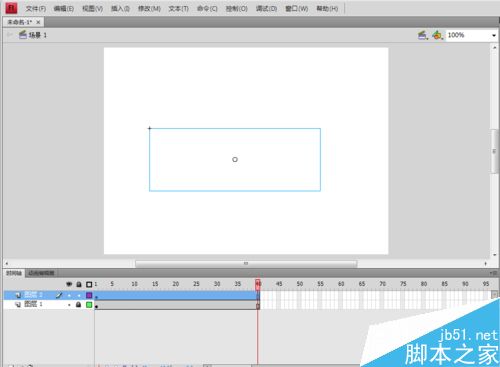Open the 修改(M) menu
500x367 pixels.
coord(149,9)
